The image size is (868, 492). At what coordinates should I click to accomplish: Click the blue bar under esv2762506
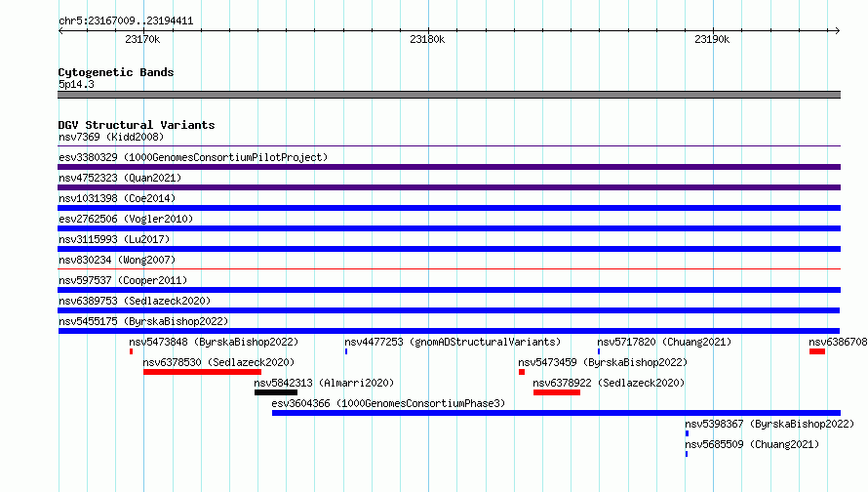[x=449, y=228]
